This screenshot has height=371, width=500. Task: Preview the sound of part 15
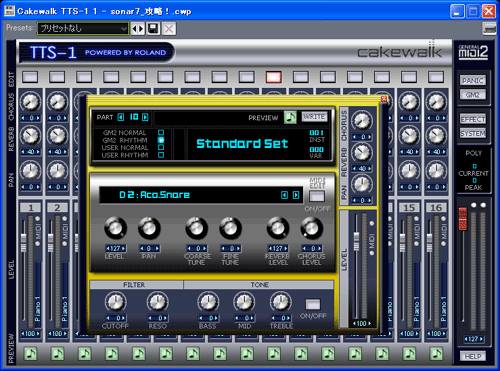pos(409,354)
